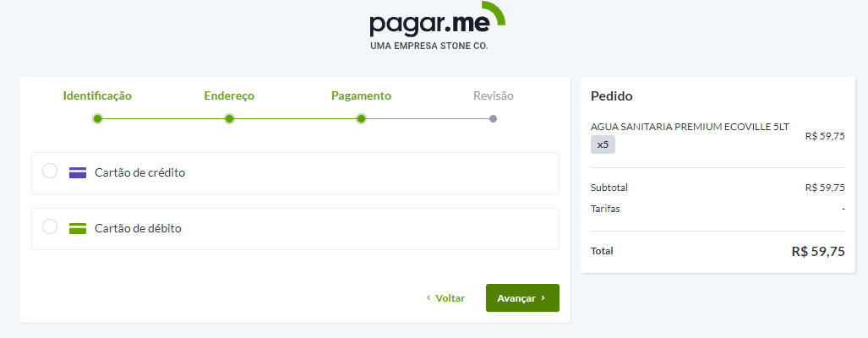Select the Cartão de débito radio button
The height and width of the screenshot is (338, 868).
point(50,227)
